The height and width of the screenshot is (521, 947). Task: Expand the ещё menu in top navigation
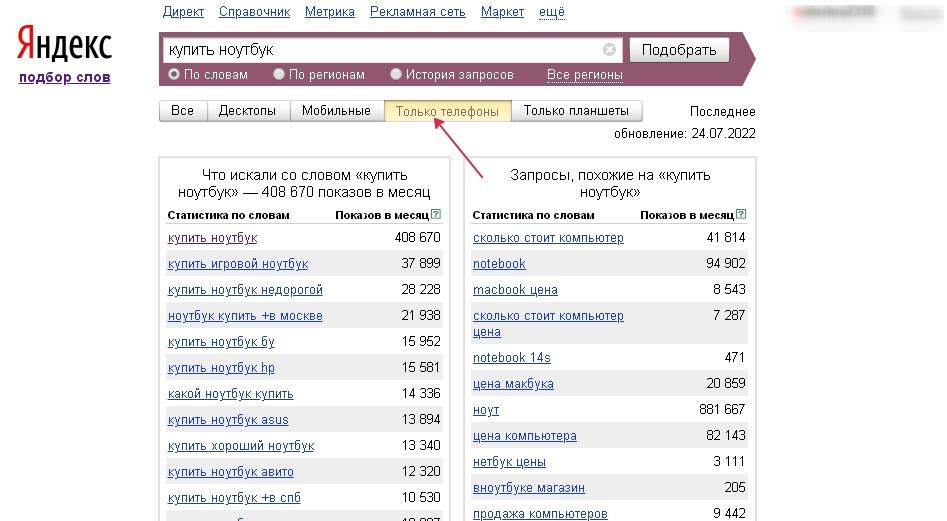pos(551,12)
